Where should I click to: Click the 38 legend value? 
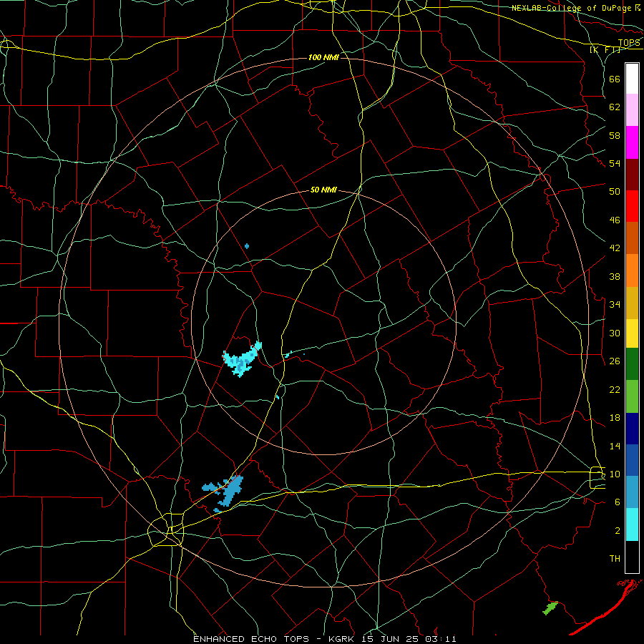click(615, 276)
